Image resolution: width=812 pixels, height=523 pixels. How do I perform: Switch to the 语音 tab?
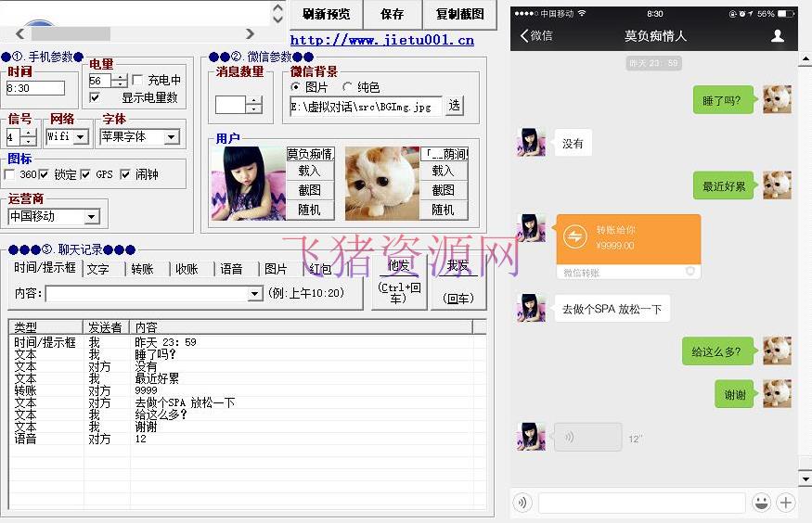(231, 269)
